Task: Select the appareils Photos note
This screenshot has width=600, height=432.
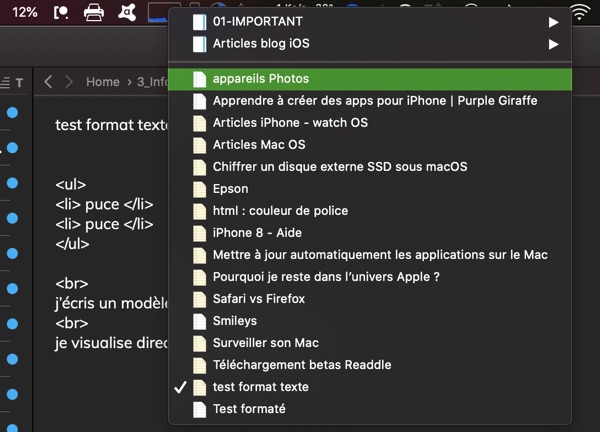Action: (261, 79)
